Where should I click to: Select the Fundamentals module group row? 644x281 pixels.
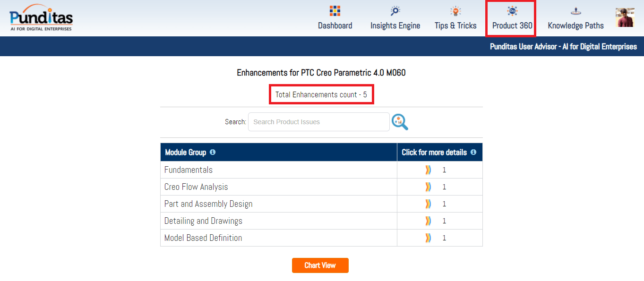[x=189, y=170]
